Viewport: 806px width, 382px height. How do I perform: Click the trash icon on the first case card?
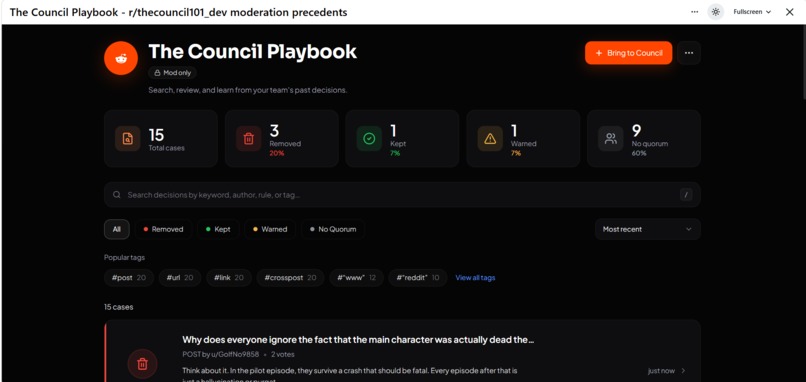(x=142, y=364)
